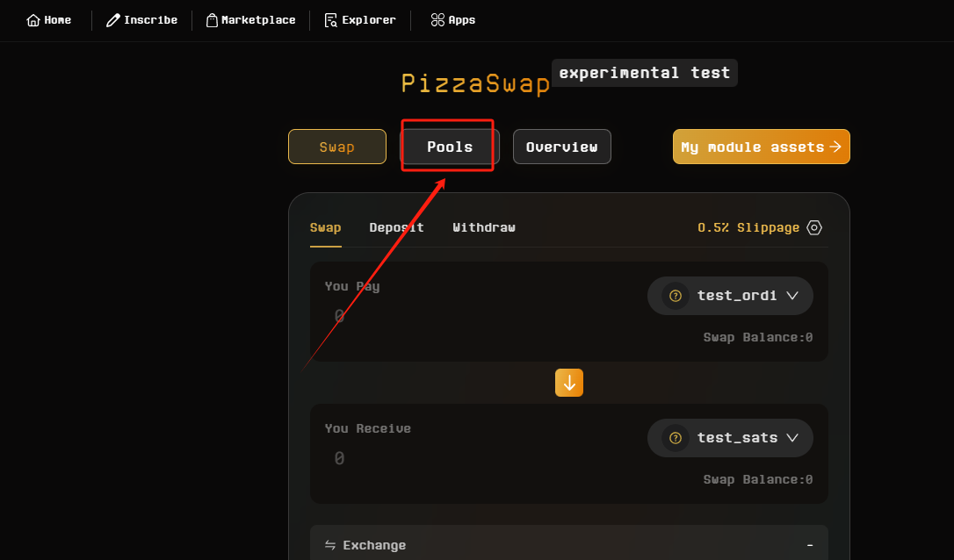The image size is (954, 560).
Task: Click test_sats token question-mark icon
Action: click(676, 438)
